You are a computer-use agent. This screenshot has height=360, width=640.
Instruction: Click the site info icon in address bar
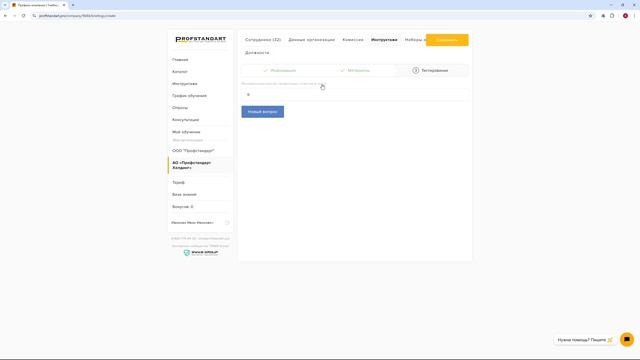(34, 16)
